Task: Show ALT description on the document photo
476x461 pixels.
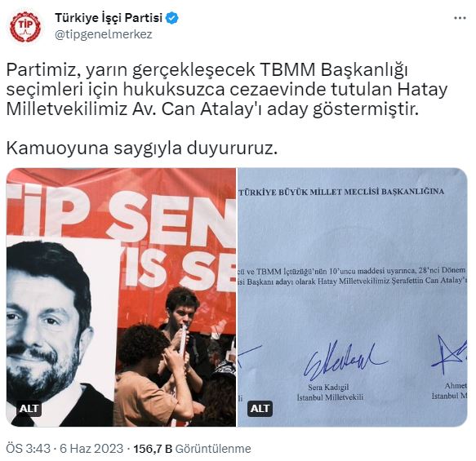Action: pyautogui.click(x=260, y=409)
